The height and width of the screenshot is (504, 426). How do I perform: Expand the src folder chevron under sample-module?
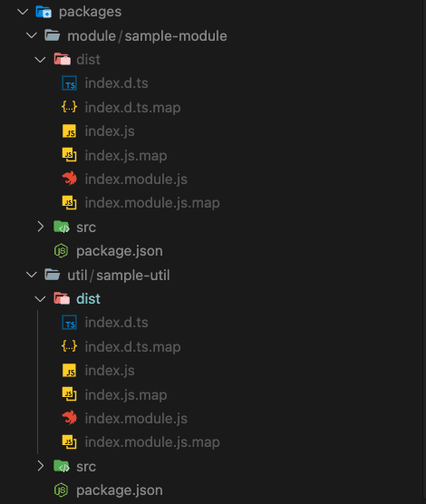pyautogui.click(x=41, y=227)
